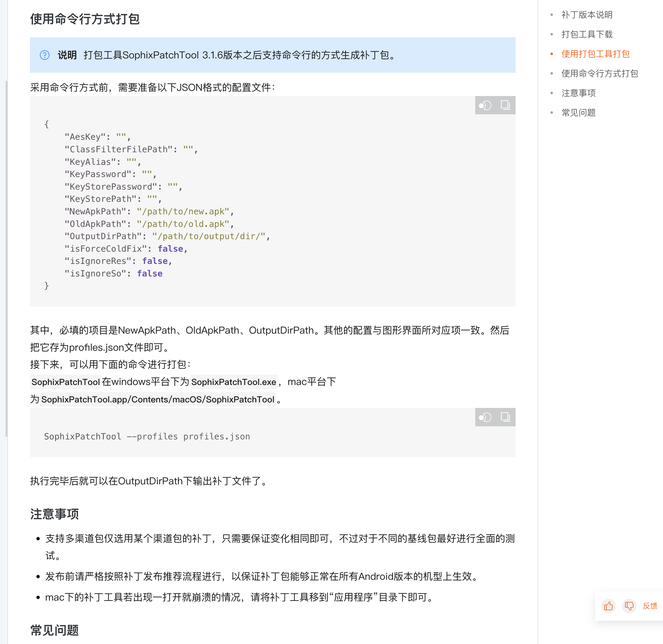
Task: Jump to 打包工具下载 in the page outline
Action: pos(587,35)
